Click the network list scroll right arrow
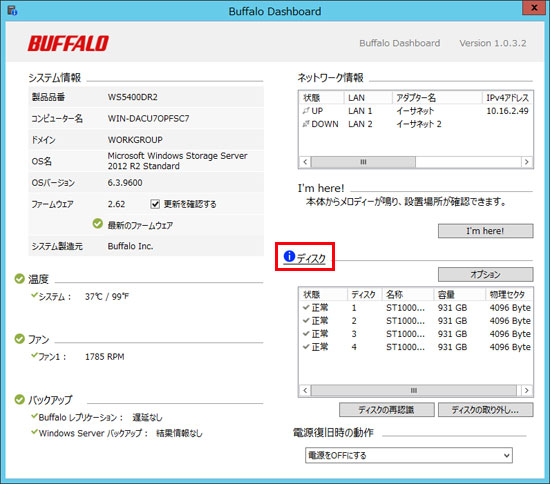Viewport: 550px width, 484px height. tap(526, 162)
